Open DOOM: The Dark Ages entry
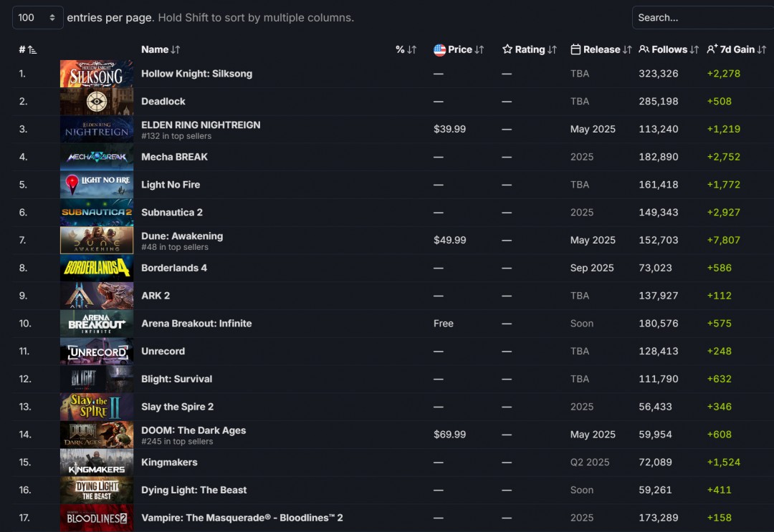This screenshot has height=532, width=774. 193,430
